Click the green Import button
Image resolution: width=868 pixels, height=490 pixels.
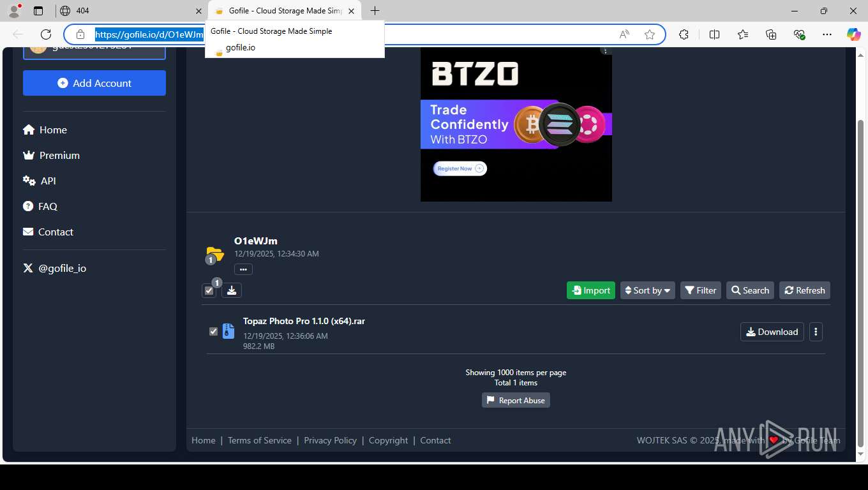[591, 290]
